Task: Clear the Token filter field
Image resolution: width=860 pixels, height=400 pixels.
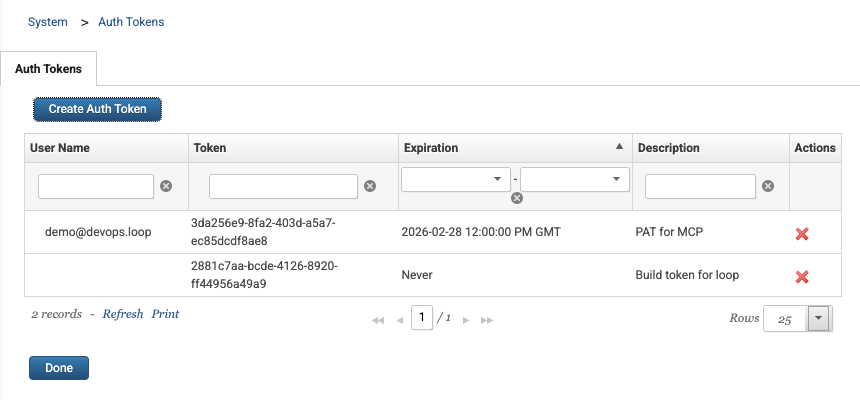Action: (x=370, y=186)
